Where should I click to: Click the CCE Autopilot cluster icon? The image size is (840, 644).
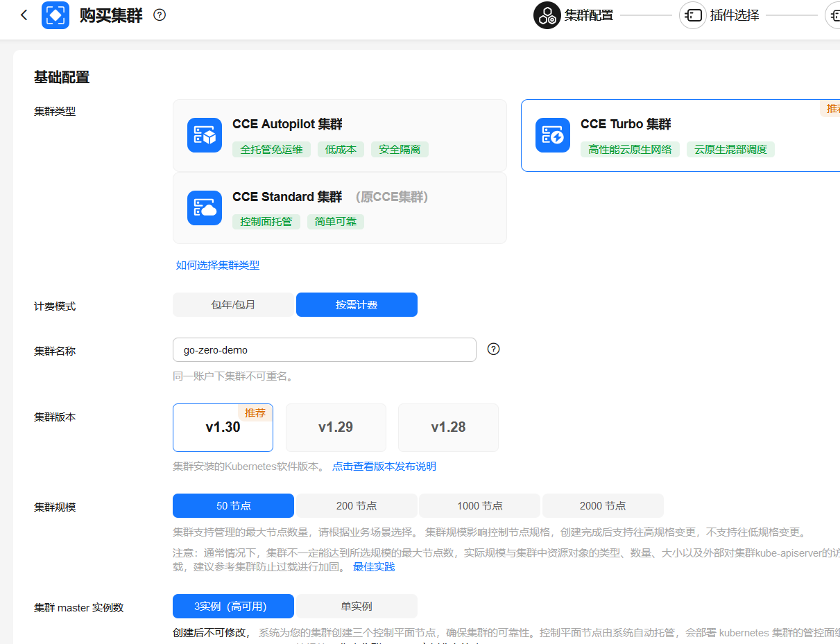point(205,135)
